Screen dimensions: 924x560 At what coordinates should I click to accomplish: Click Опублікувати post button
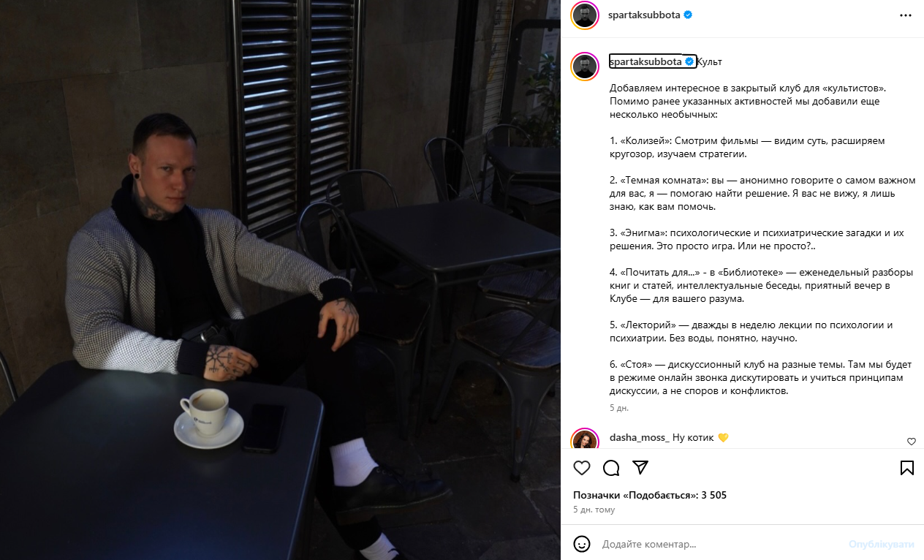[x=882, y=545]
